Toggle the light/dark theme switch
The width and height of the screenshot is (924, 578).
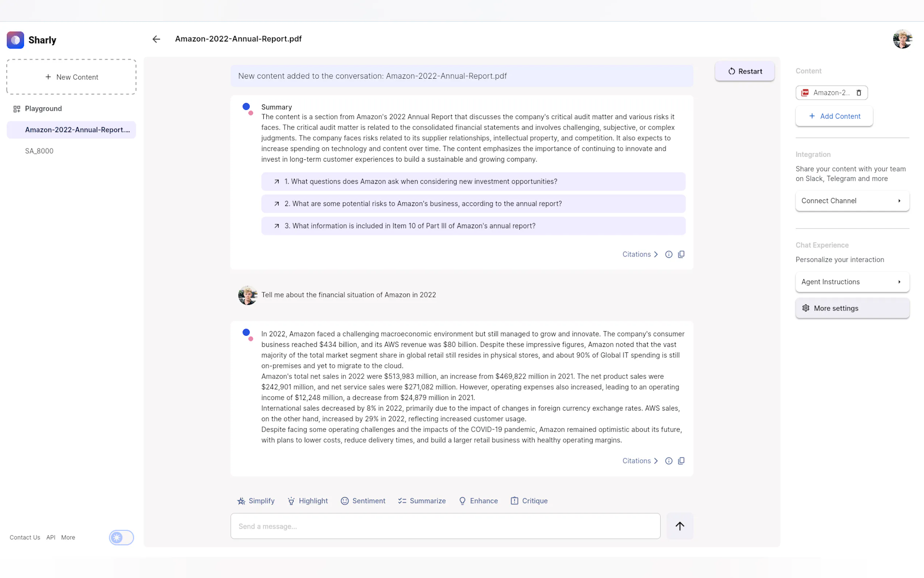tap(122, 538)
